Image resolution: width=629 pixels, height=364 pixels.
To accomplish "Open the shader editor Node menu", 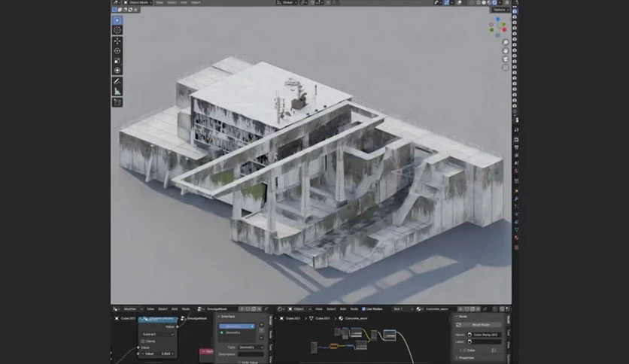I will click(x=354, y=309).
